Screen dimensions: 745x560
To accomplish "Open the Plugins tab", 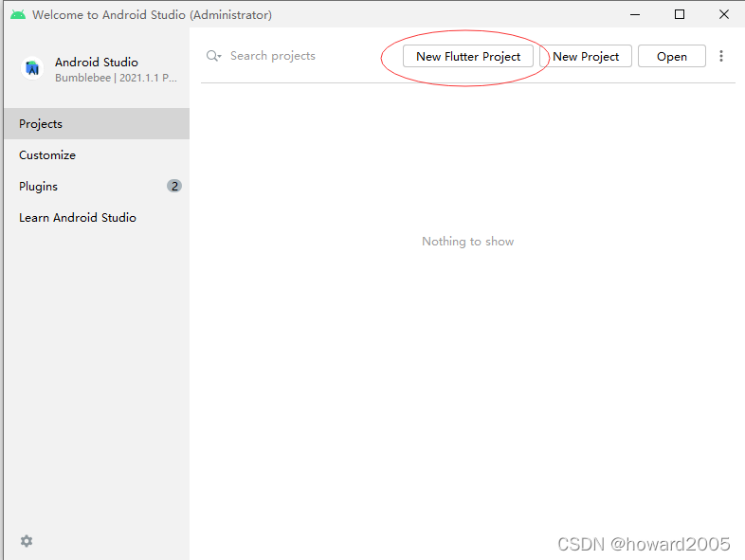I will pyautogui.click(x=97, y=186).
